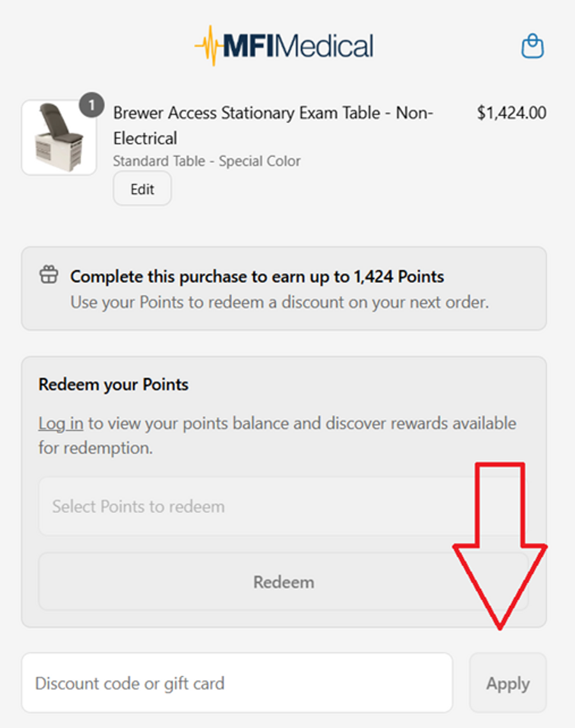Click the points balance login prompt text
This screenshot has height=728, width=575.
coord(300,424)
